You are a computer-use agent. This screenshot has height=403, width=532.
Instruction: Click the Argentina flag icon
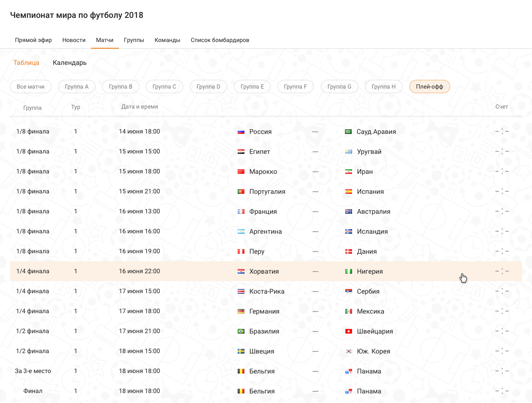241,232
